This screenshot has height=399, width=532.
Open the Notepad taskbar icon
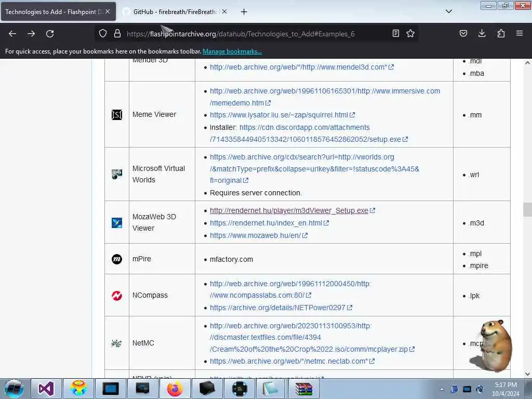click(271, 389)
